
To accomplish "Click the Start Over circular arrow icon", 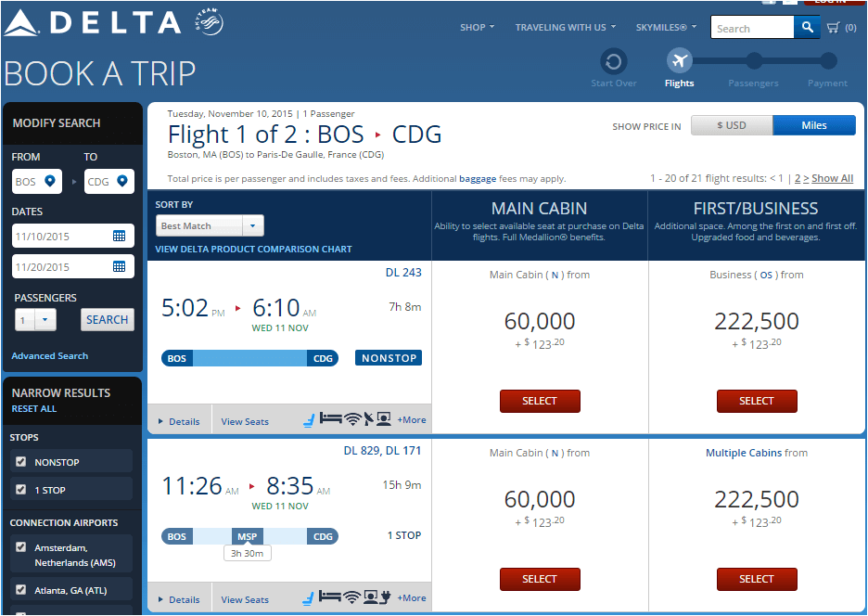I will (x=613, y=61).
